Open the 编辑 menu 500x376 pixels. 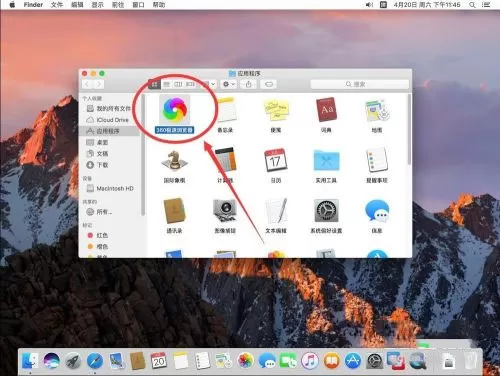pyautogui.click(x=77, y=5)
